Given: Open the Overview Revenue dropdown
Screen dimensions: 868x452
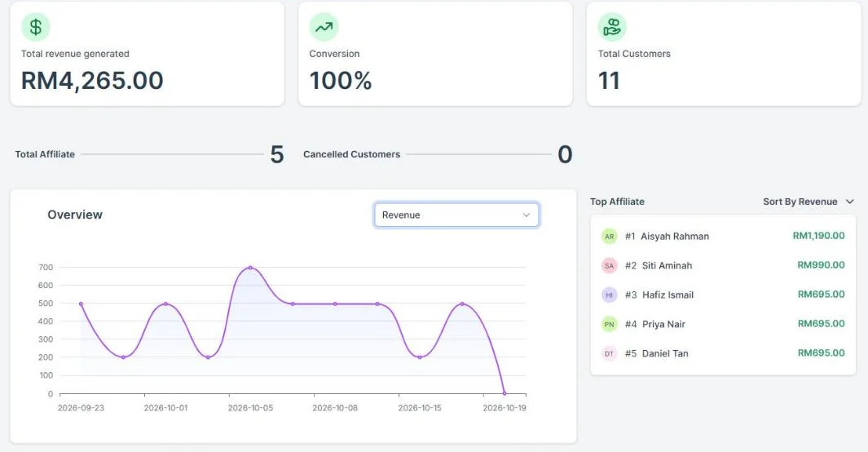Looking at the screenshot, I should (x=456, y=215).
